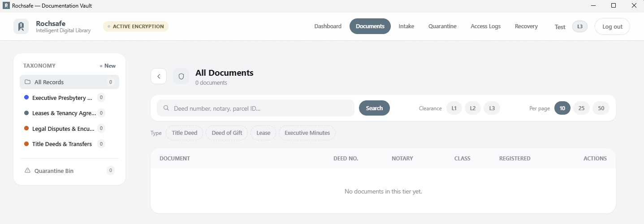This screenshot has height=224, width=644.
Task: Add a new taxonomy with + New
Action: pyautogui.click(x=108, y=66)
